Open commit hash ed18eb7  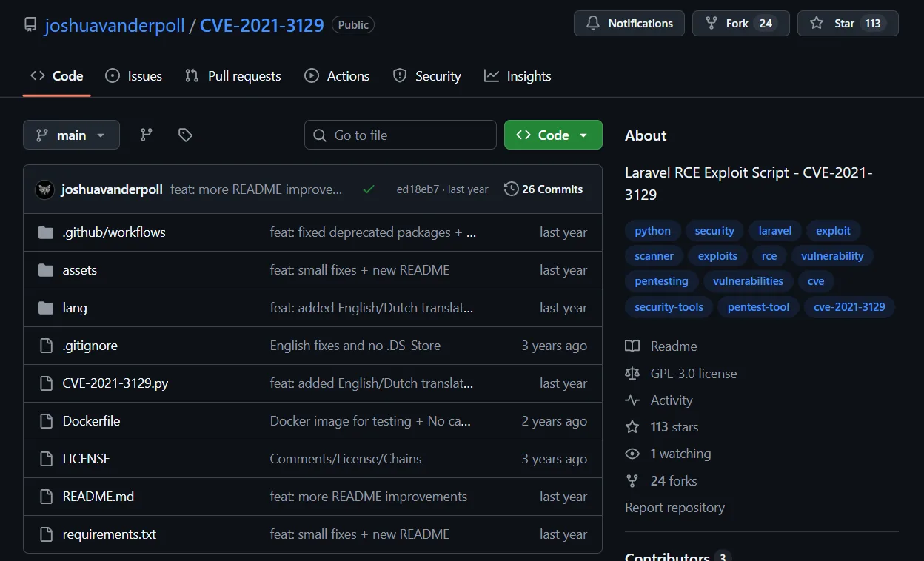pos(418,189)
